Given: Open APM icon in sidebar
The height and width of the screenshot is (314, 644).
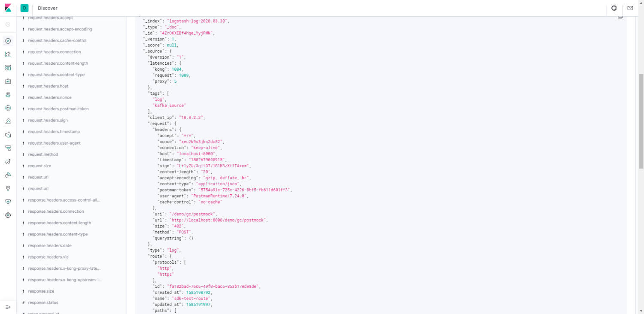Looking at the screenshot, I should (x=8, y=148).
